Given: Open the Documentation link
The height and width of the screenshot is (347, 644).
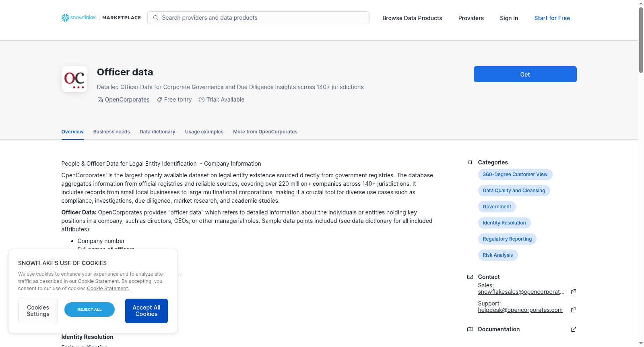Looking at the screenshot, I should (499, 329).
